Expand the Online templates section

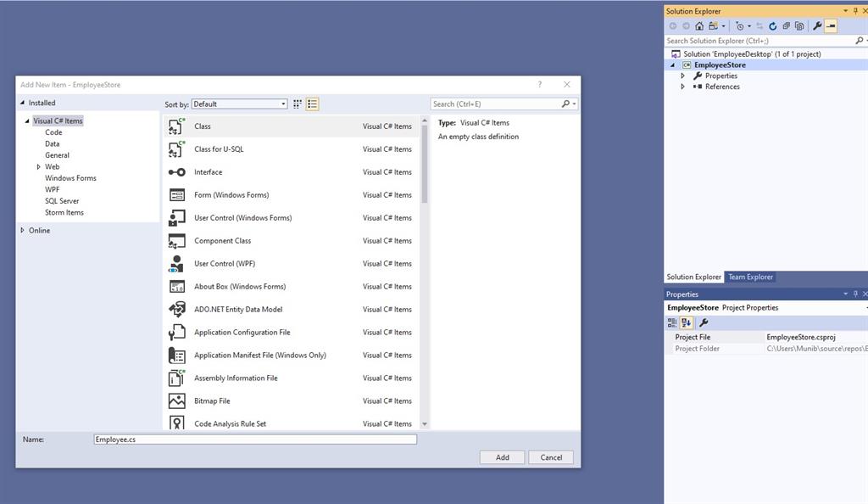23,230
